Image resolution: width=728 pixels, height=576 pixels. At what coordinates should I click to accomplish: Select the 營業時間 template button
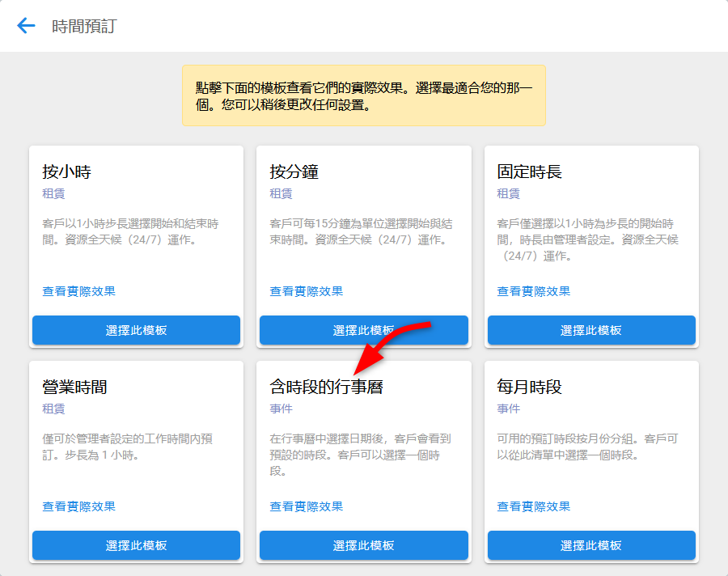click(x=136, y=545)
